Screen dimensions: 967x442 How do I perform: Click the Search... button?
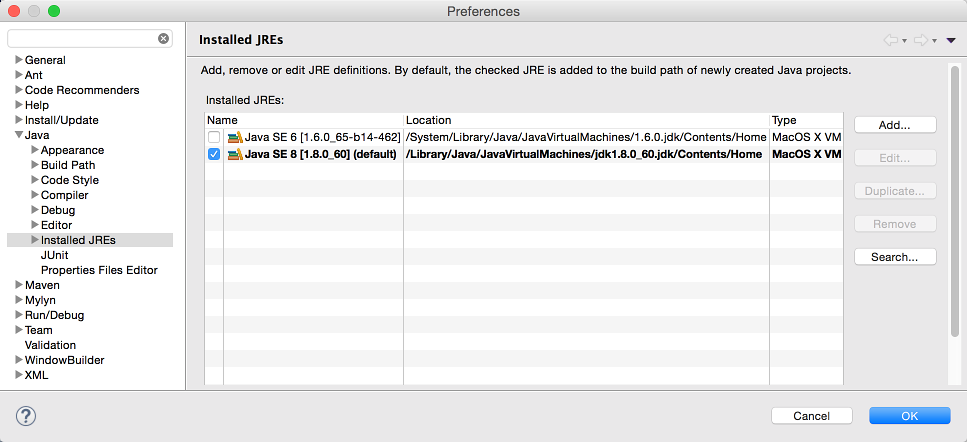[894, 257]
